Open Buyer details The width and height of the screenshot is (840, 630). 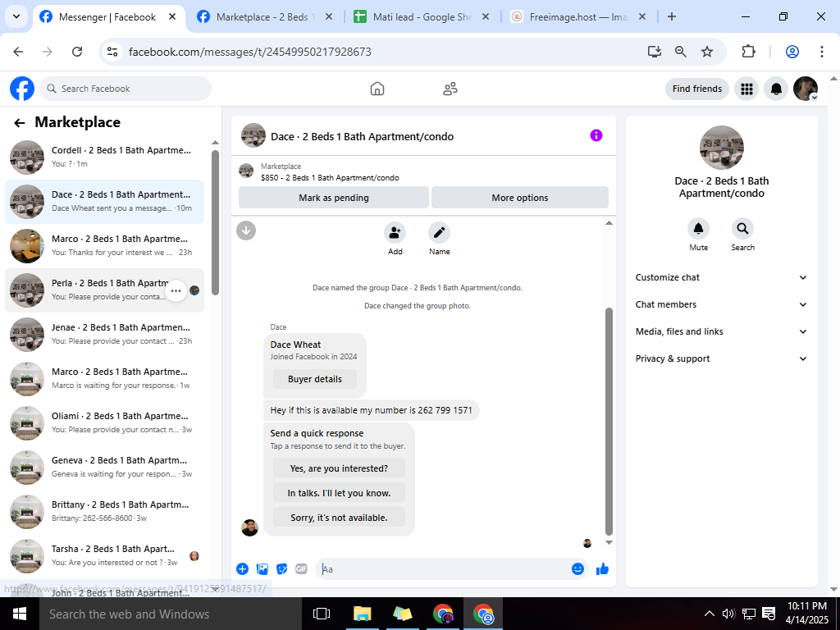[314, 379]
